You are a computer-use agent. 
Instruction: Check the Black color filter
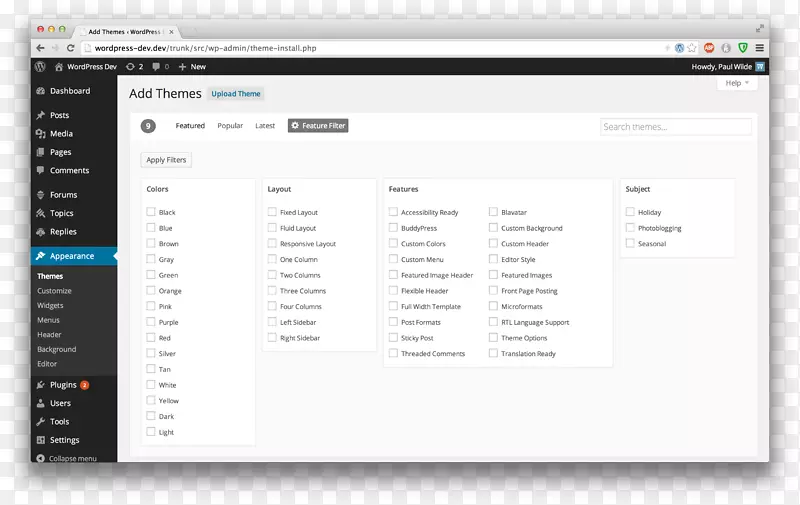pos(151,212)
